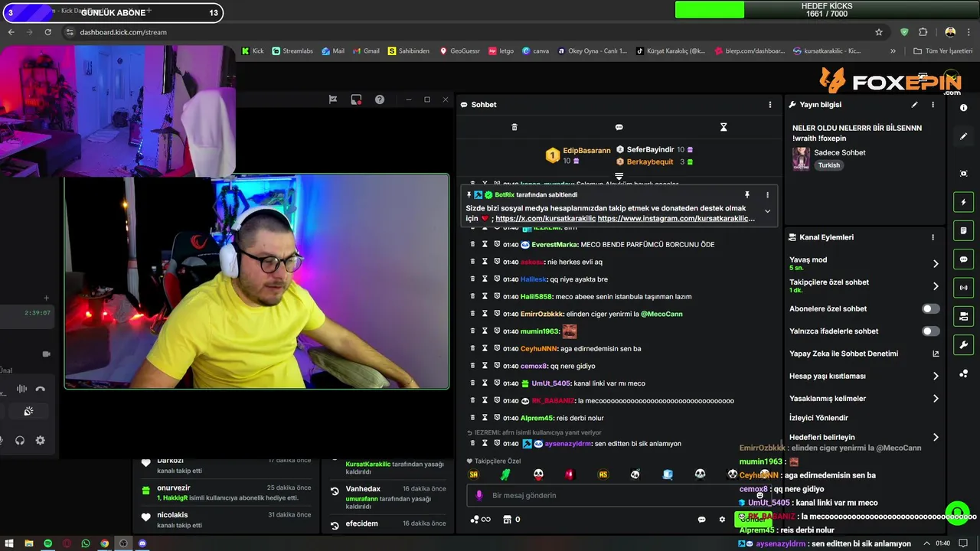
Task: Click the three-dots cluster icon in sidebar
Action: [x=963, y=373]
